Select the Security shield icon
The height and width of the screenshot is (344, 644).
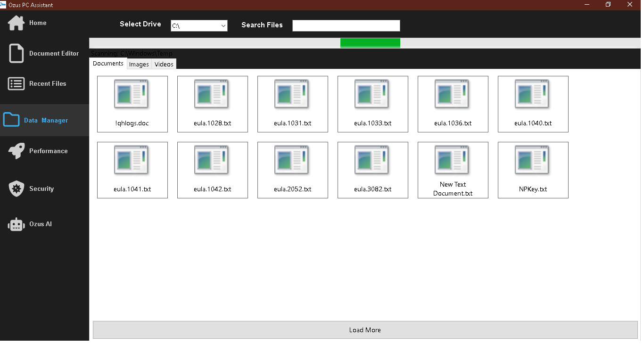[16, 188]
